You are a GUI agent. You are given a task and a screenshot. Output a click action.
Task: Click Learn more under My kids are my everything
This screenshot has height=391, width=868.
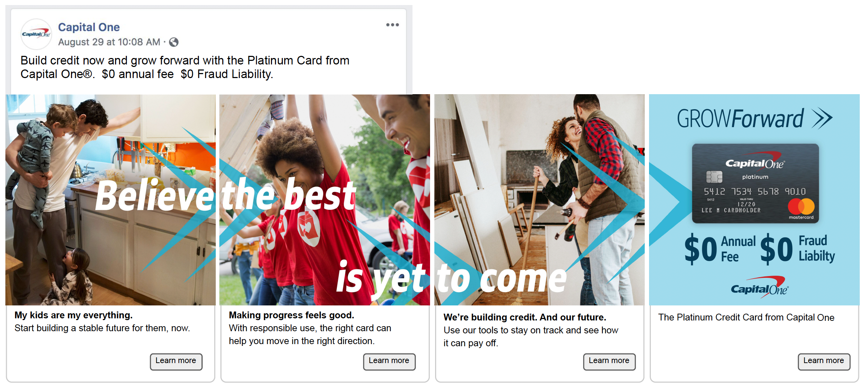coord(176,361)
